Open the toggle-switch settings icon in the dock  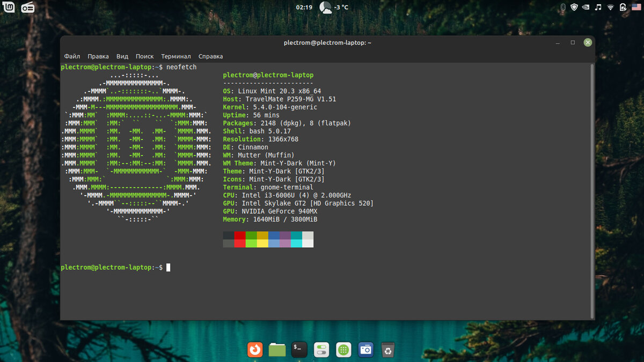pos(321,350)
